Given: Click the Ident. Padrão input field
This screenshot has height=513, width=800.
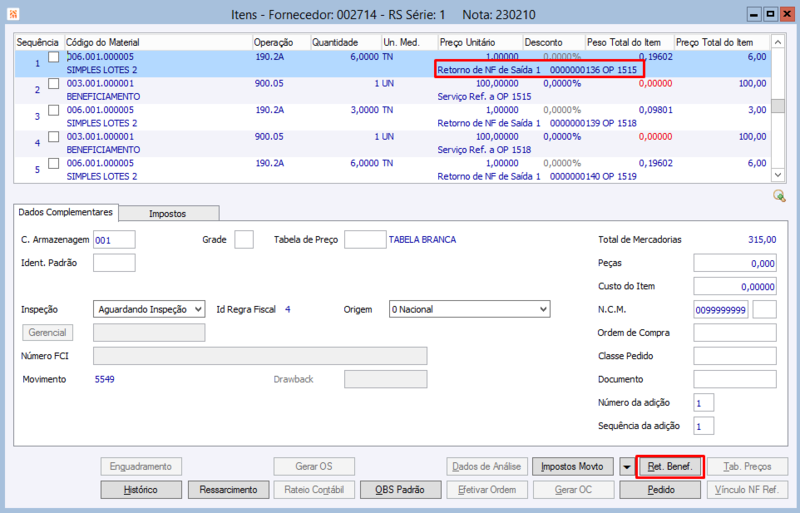Looking at the screenshot, I should (x=114, y=263).
